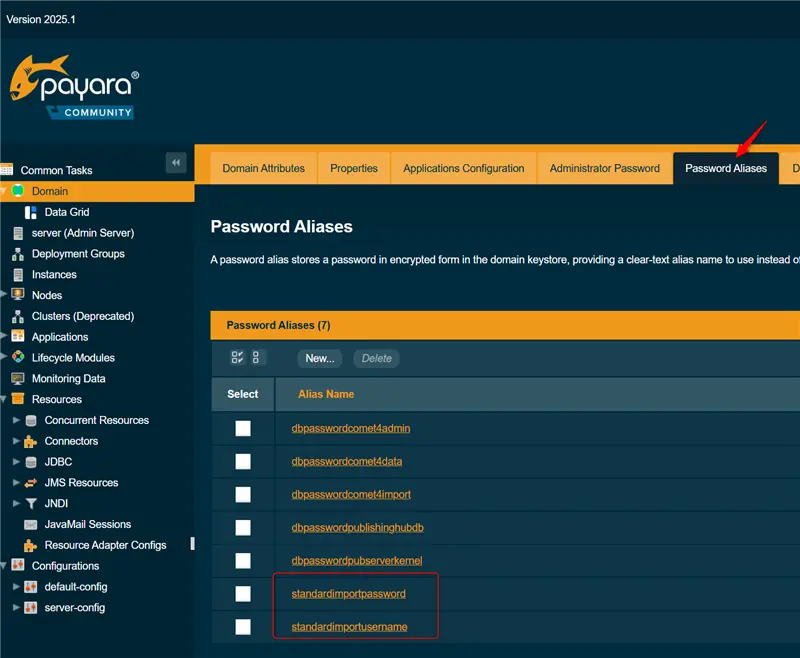This screenshot has width=800, height=658.
Task: Click the sidebar scrollbar thumb
Action: [192, 543]
